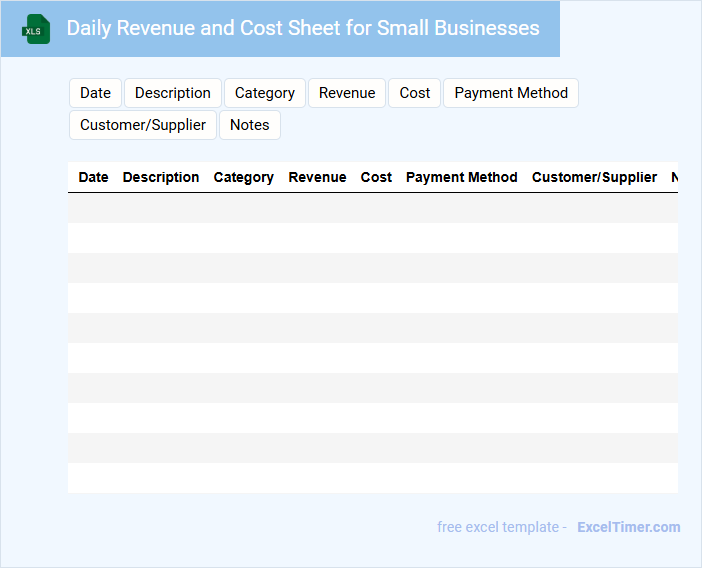This screenshot has height=568, width=702.
Task: Click the Payment Method column header
Action: 461,177
